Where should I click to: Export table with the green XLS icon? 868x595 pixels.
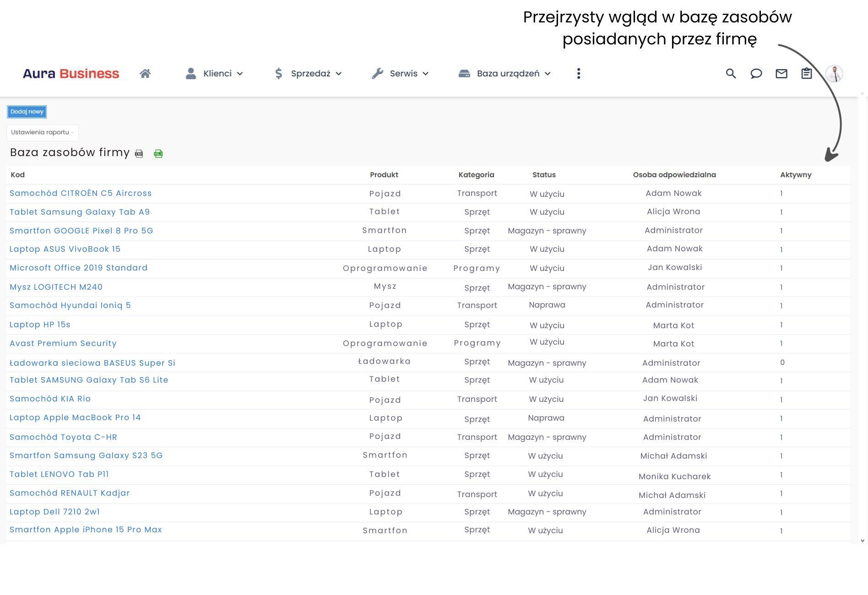click(158, 154)
